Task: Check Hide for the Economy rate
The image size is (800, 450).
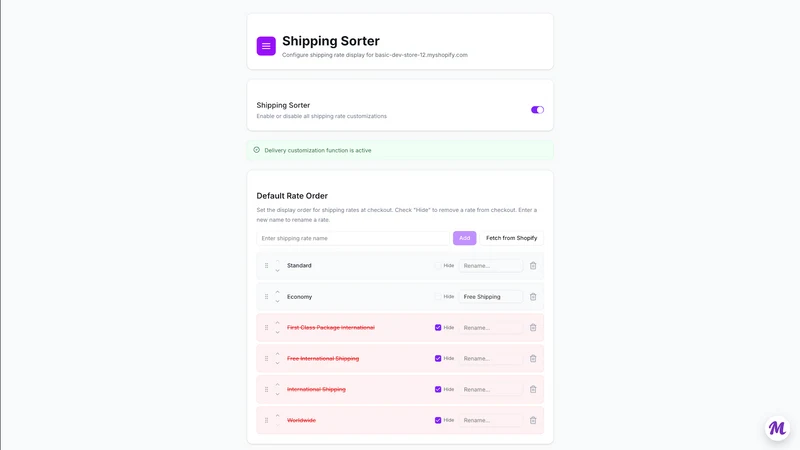Action: 438,296
